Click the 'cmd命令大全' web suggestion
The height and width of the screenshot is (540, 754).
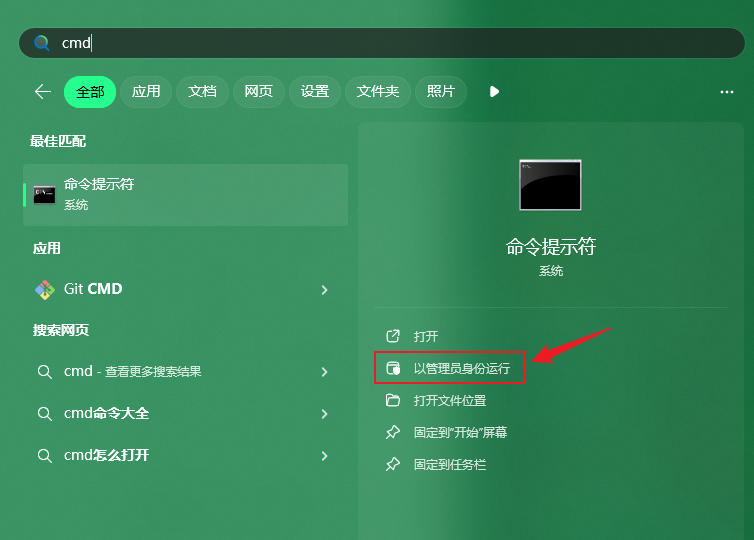[186, 414]
